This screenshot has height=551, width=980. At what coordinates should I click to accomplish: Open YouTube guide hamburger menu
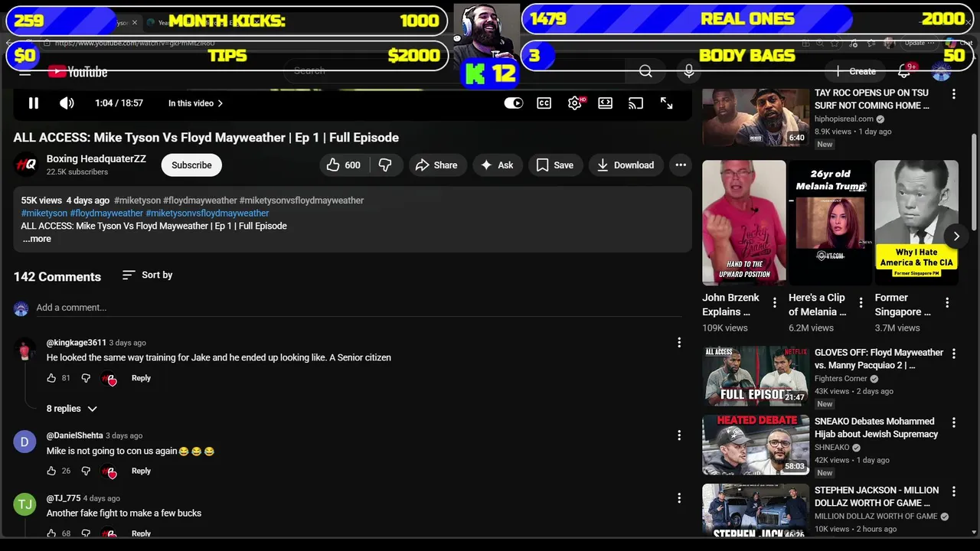click(x=24, y=73)
